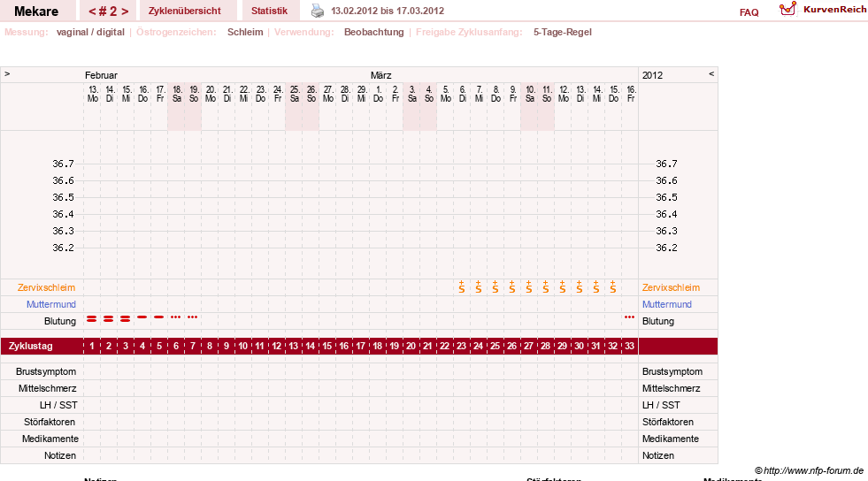This screenshot has width=868, height=481.
Task: Open the print icon next to date range
Action: point(317,11)
